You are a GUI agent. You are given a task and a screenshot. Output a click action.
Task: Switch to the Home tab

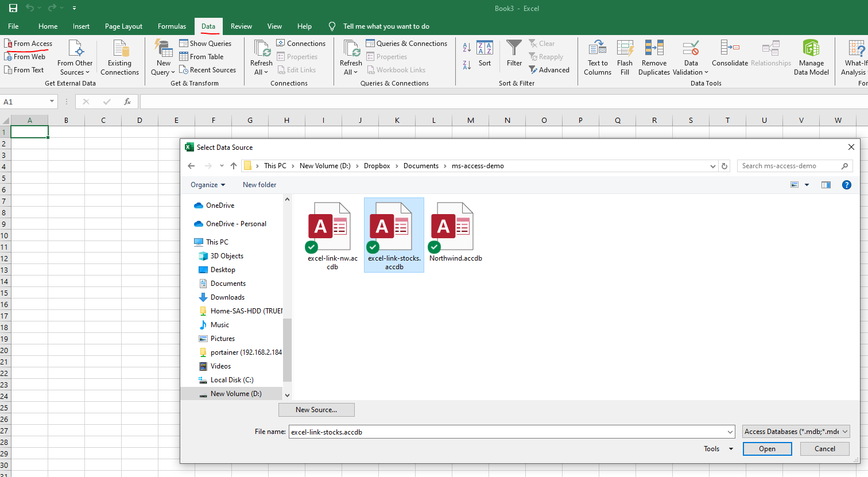(48, 26)
